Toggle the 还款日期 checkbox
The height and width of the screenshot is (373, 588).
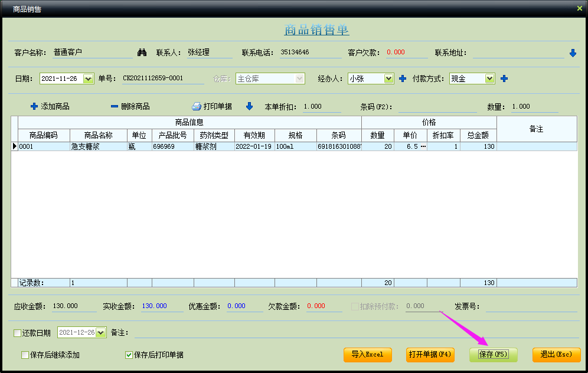(x=17, y=333)
